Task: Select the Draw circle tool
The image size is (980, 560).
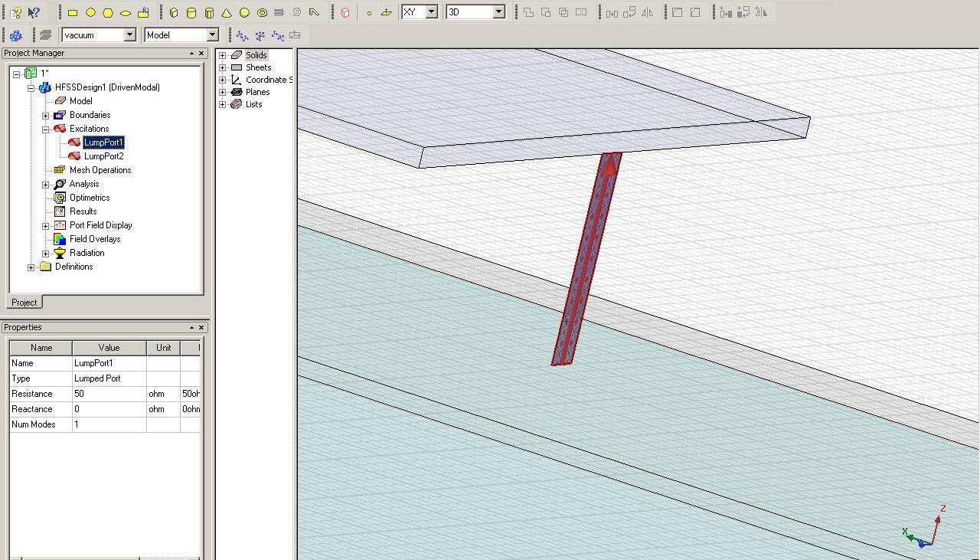Action: pos(90,12)
